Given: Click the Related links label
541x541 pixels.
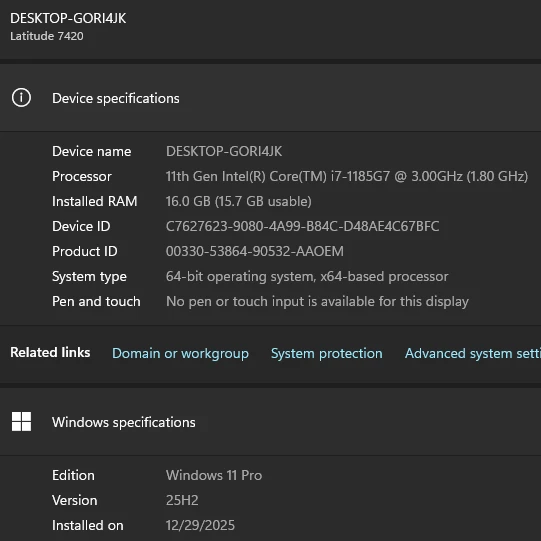Looking at the screenshot, I should 50,352.
